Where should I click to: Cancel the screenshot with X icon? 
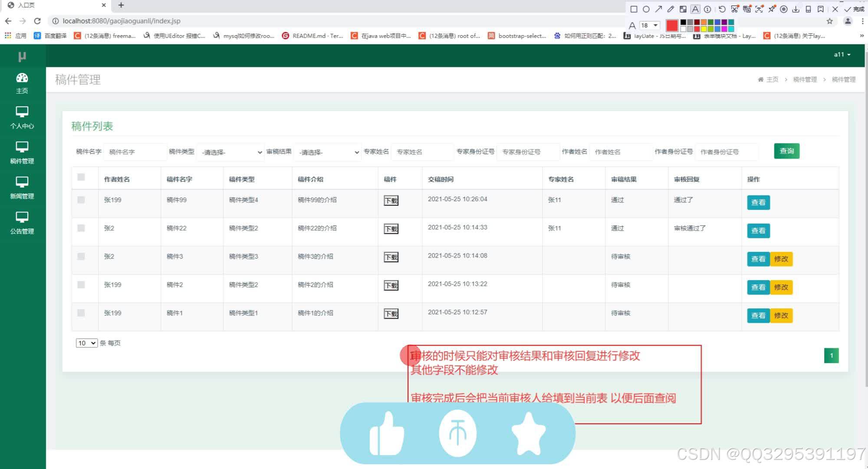coord(835,9)
